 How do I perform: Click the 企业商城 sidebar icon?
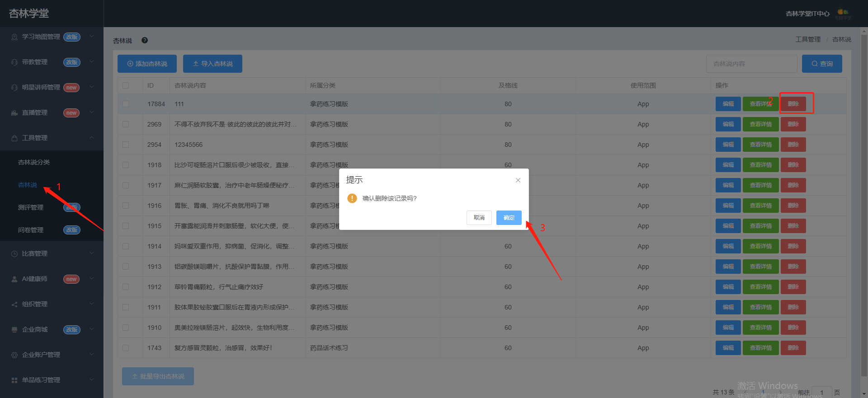(x=14, y=330)
